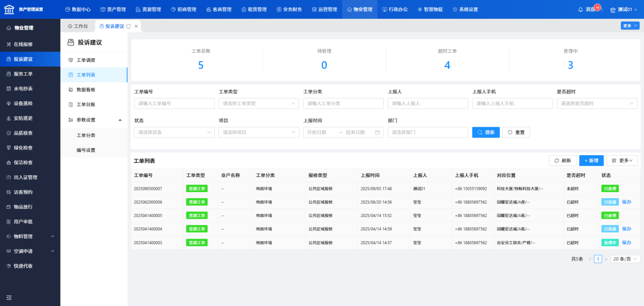Click page number 1 in pagination

tap(598, 259)
